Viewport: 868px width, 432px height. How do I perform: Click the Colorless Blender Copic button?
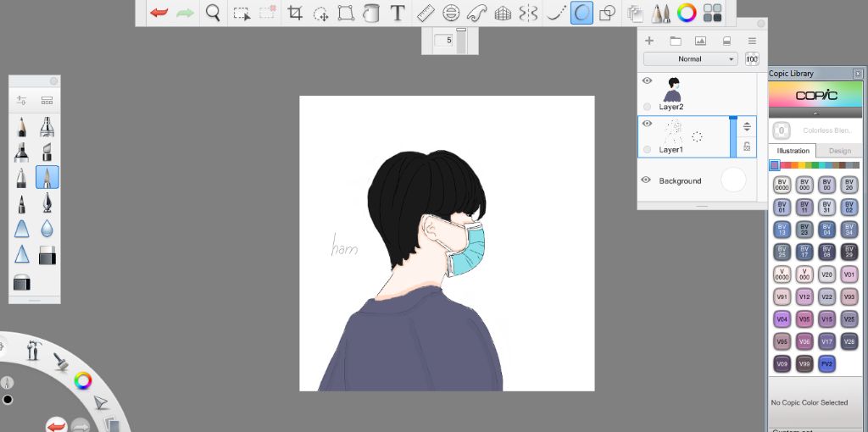tap(781, 131)
